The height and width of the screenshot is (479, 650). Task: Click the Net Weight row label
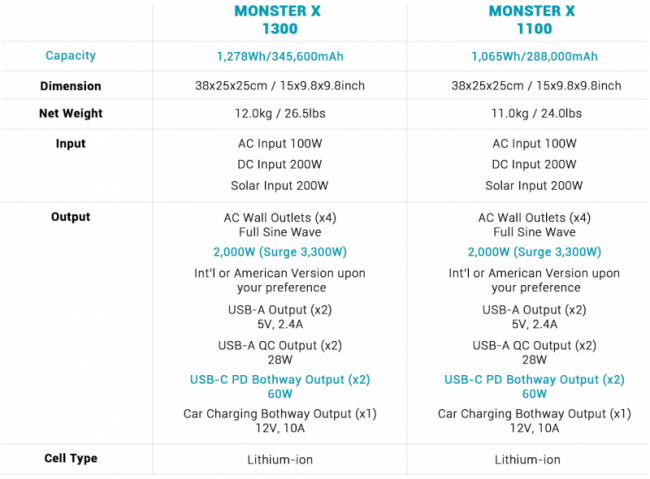point(71,114)
